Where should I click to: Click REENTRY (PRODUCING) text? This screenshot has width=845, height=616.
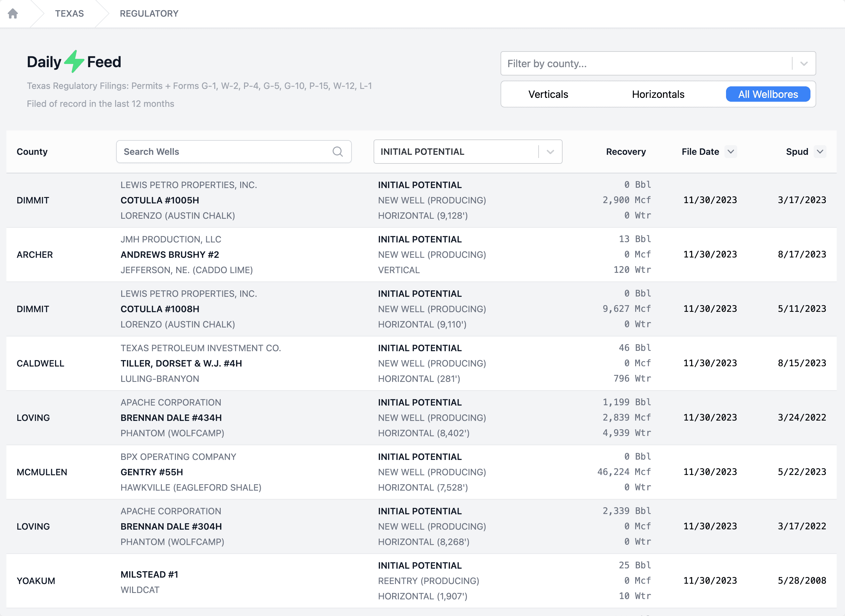429,581
